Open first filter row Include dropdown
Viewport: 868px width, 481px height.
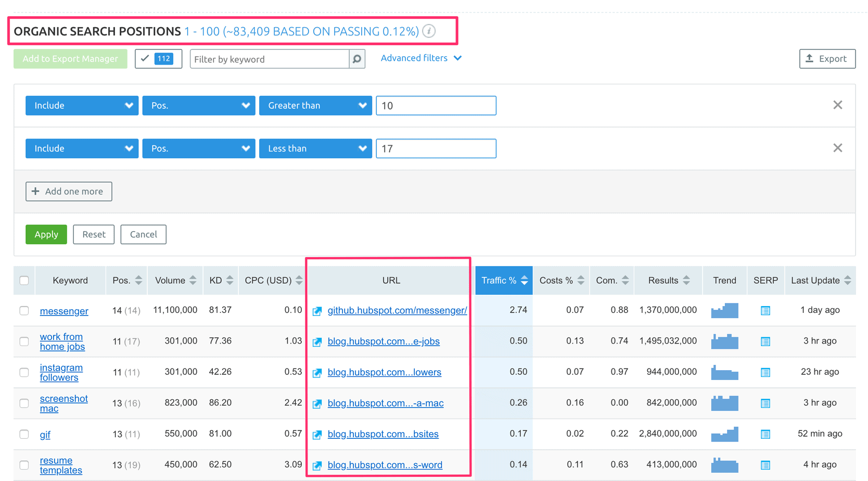pyautogui.click(x=82, y=105)
